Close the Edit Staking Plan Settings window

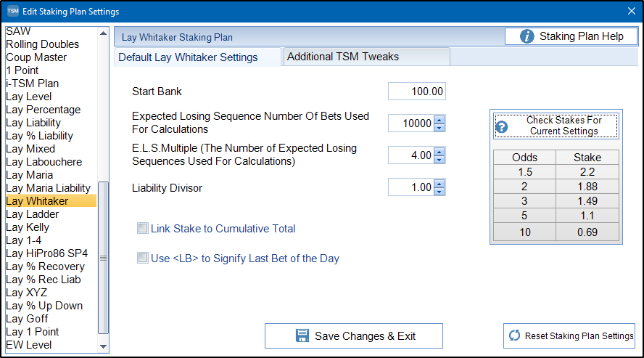632,11
